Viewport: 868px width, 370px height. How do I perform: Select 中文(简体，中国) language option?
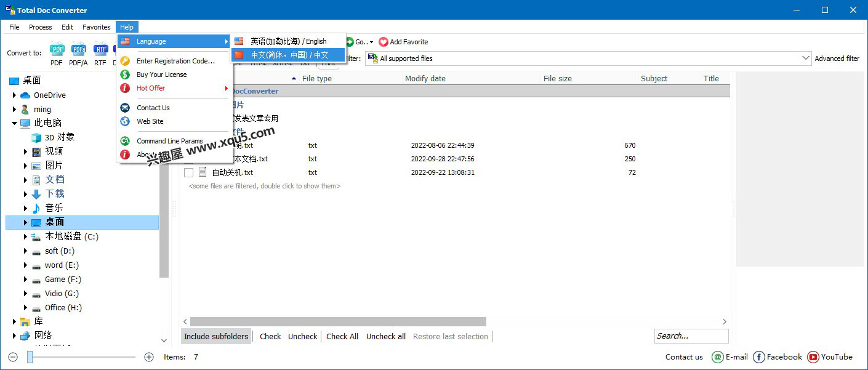288,55
